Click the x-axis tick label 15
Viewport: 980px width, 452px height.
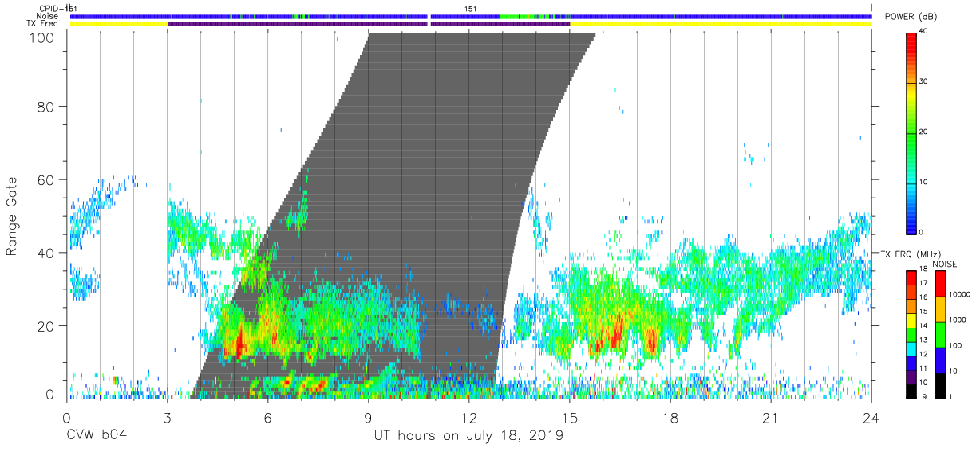[569, 418]
